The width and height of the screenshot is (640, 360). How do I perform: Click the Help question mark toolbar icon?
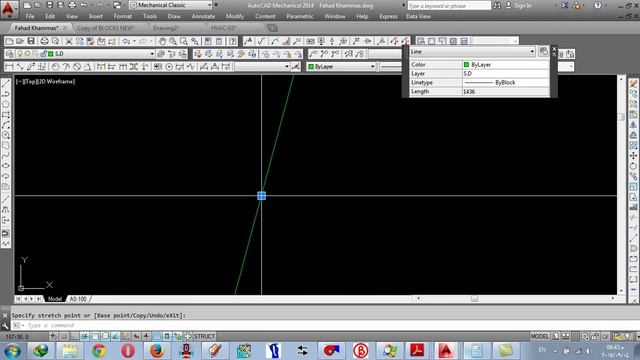coord(232,41)
